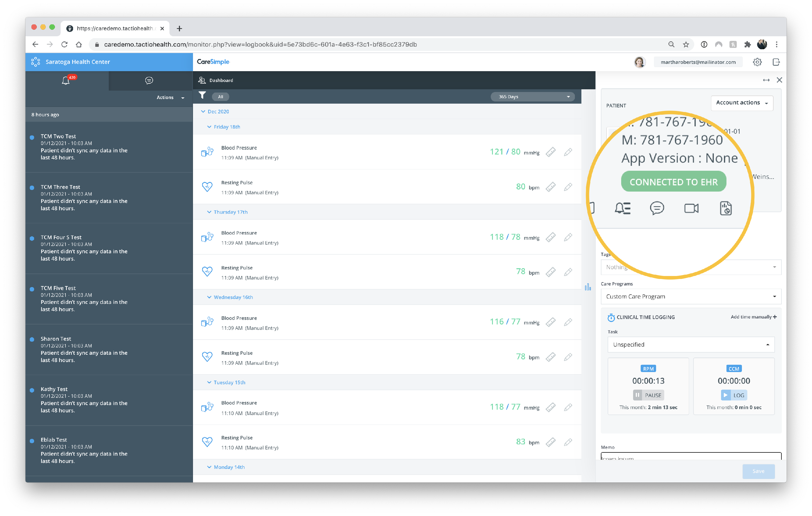Open the 365 Days range dropdown
812x516 pixels.
pos(533,97)
